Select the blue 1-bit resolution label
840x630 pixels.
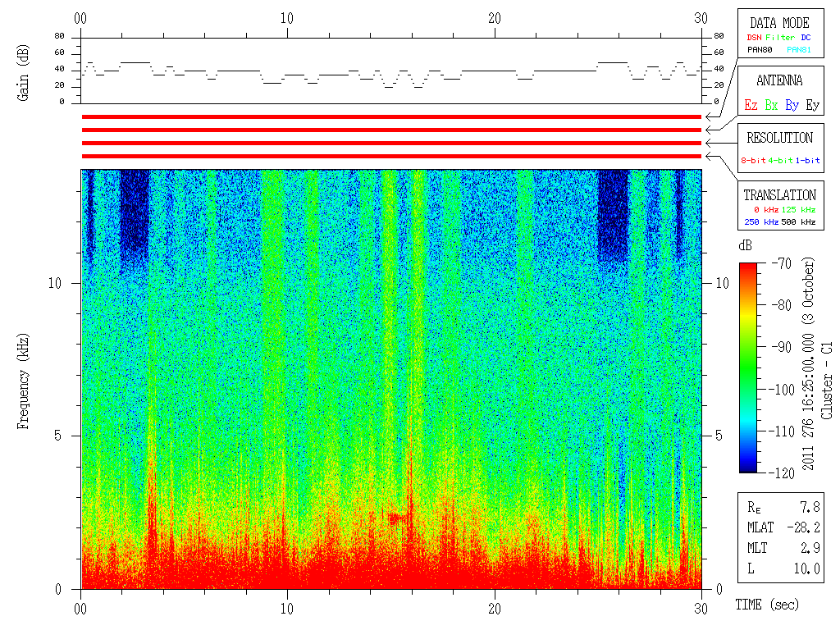coord(807,160)
